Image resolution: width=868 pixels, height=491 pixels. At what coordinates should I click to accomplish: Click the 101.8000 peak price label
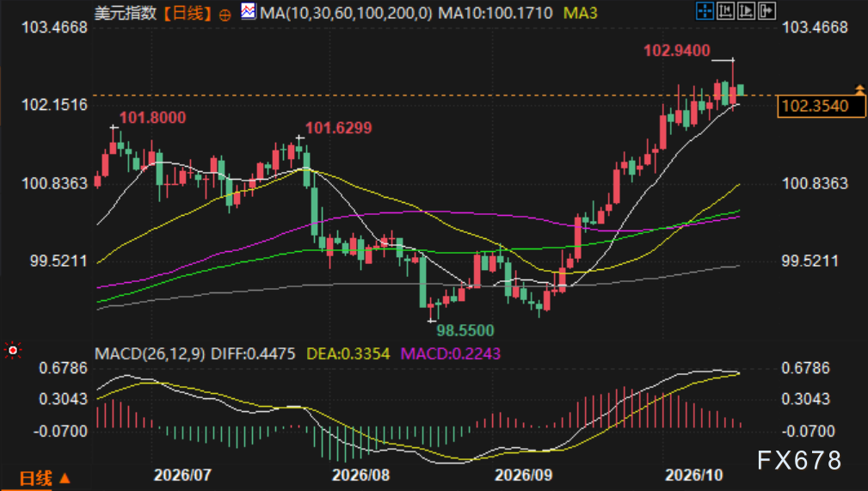153,117
